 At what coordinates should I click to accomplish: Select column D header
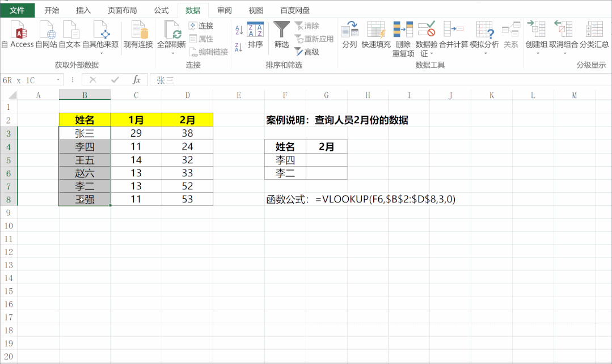point(187,95)
